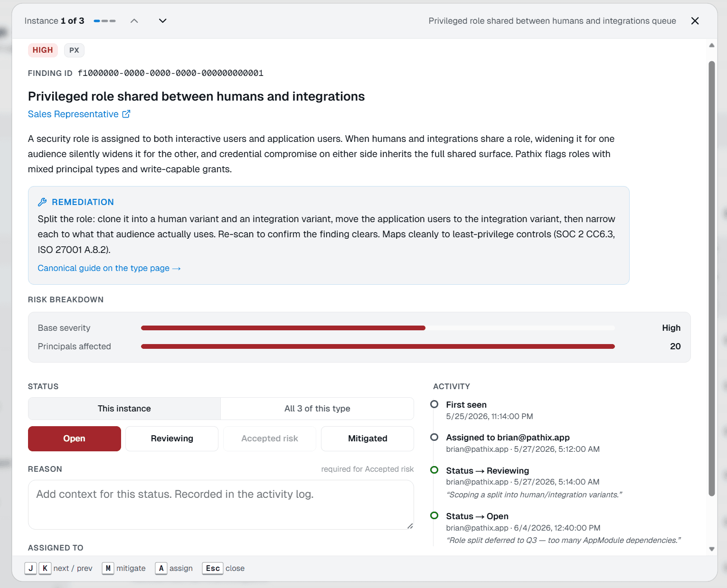
Task: Select the This instance tab
Action: pos(124,409)
